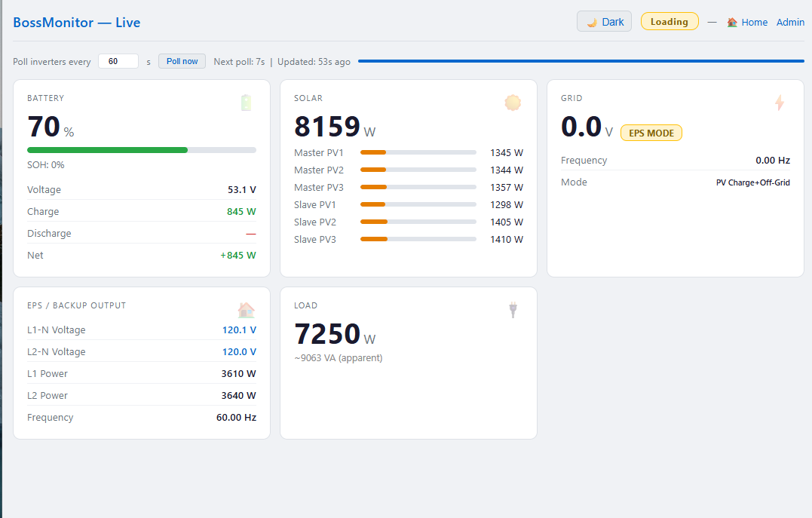Viewport: 812px width, 518px height.
Task: Click the moon icon on Dark button
Action: tap(592, 23)
